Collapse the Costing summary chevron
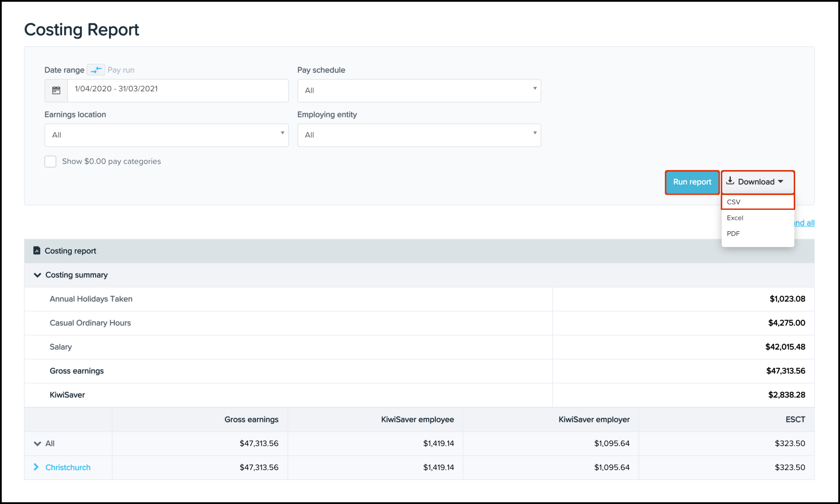 pyautogui.click(x=37, y=275)
